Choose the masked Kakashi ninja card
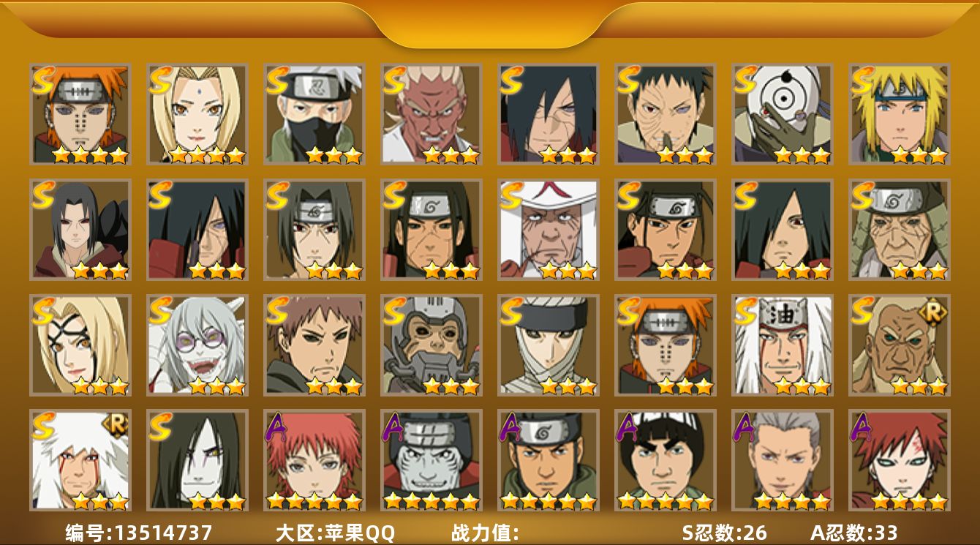980x545 pixels. click(x=314, y=114)
